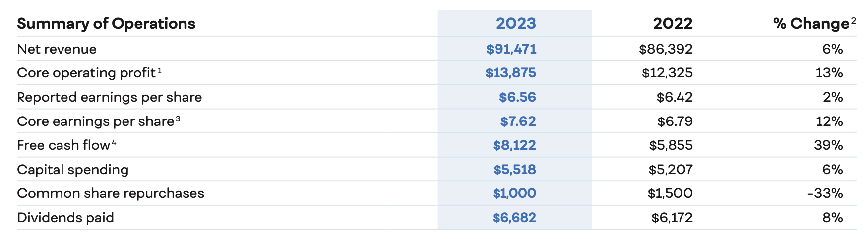Screen dimensions: 868x239
Task: Select the 2023 net revenue value $91,471
Action: point(511,49)
